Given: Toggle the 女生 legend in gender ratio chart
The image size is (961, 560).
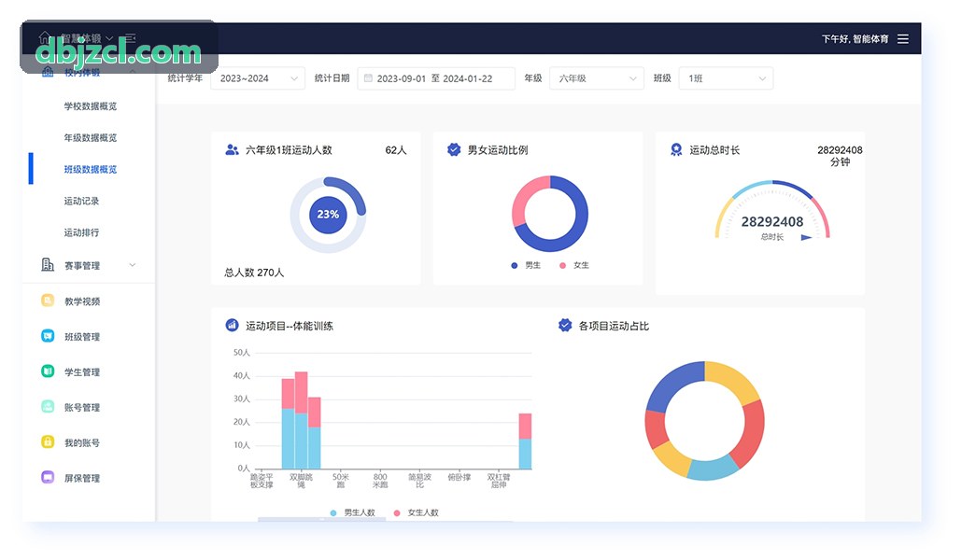Looking at the screenshot, I should [574, 265].
